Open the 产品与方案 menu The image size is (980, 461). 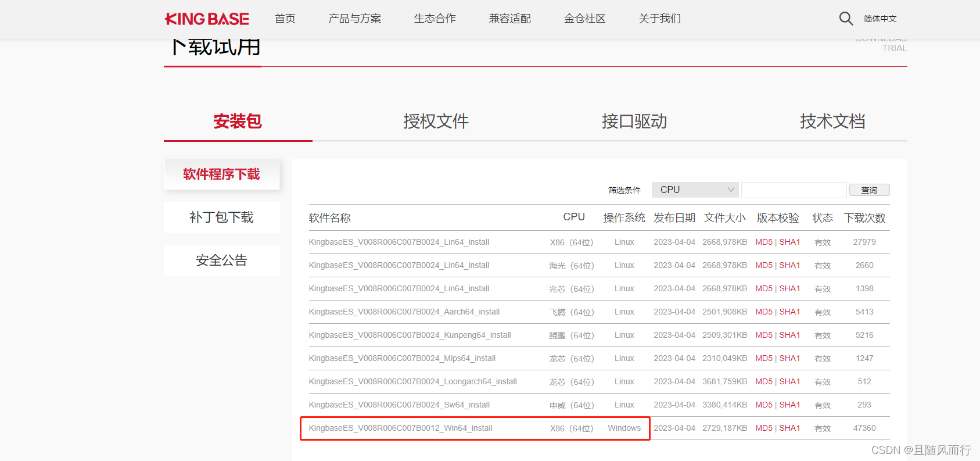355,19
